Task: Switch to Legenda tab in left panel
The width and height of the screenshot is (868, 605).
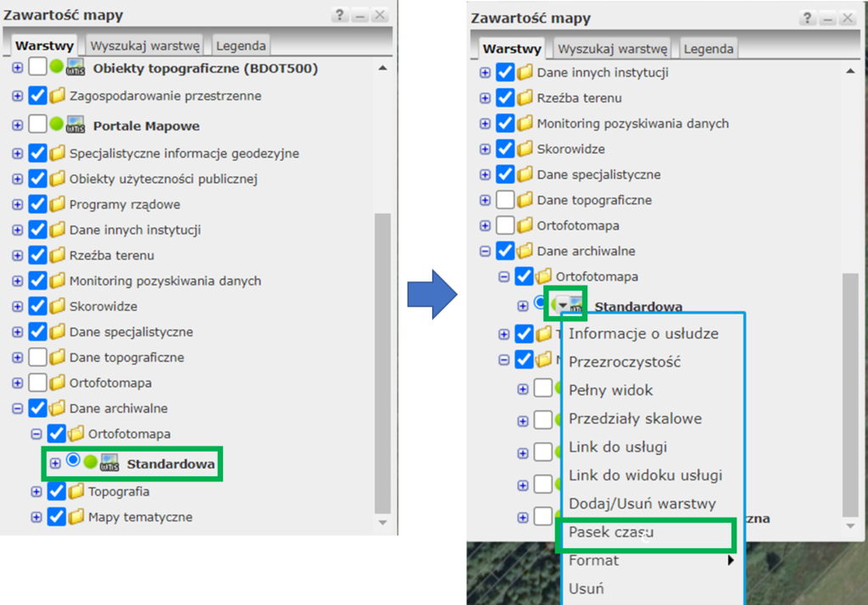Action: point(241,46)
